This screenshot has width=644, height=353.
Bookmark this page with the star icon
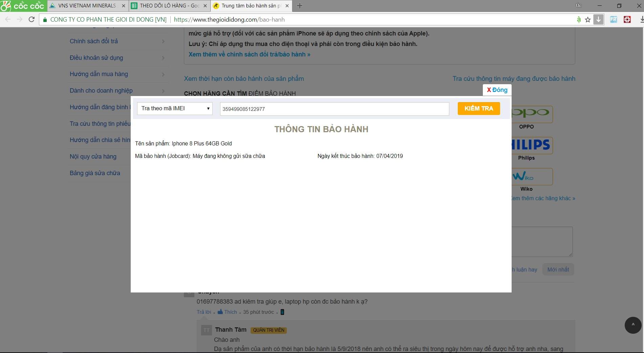[588, 20]
